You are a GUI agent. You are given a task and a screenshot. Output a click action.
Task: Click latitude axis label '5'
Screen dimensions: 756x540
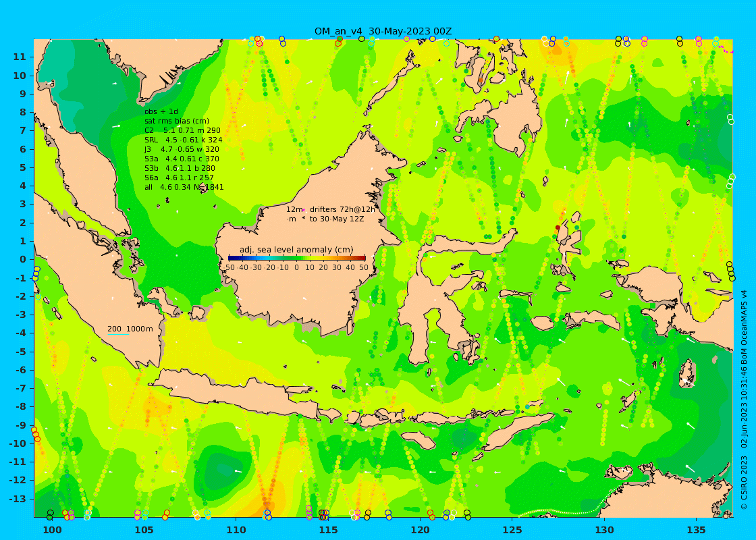23,167
